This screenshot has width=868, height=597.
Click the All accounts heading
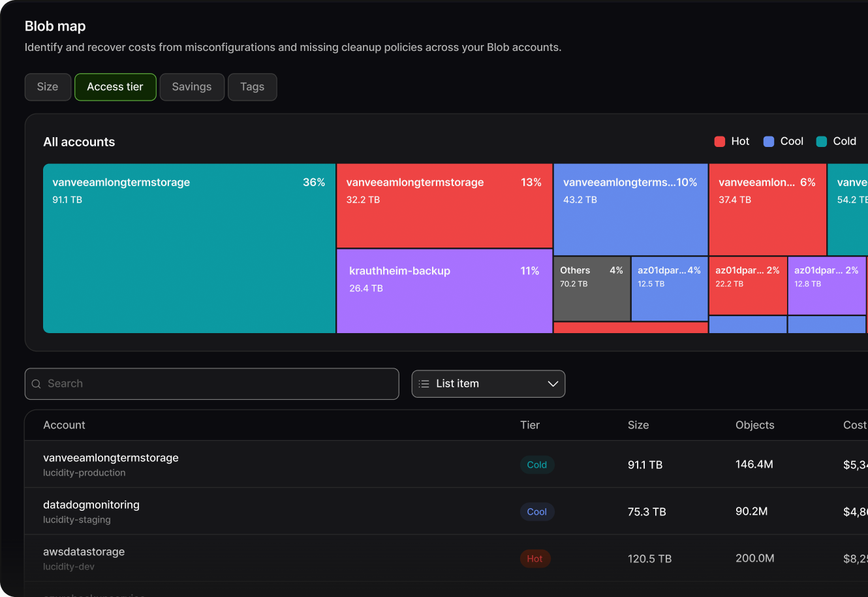79,142
